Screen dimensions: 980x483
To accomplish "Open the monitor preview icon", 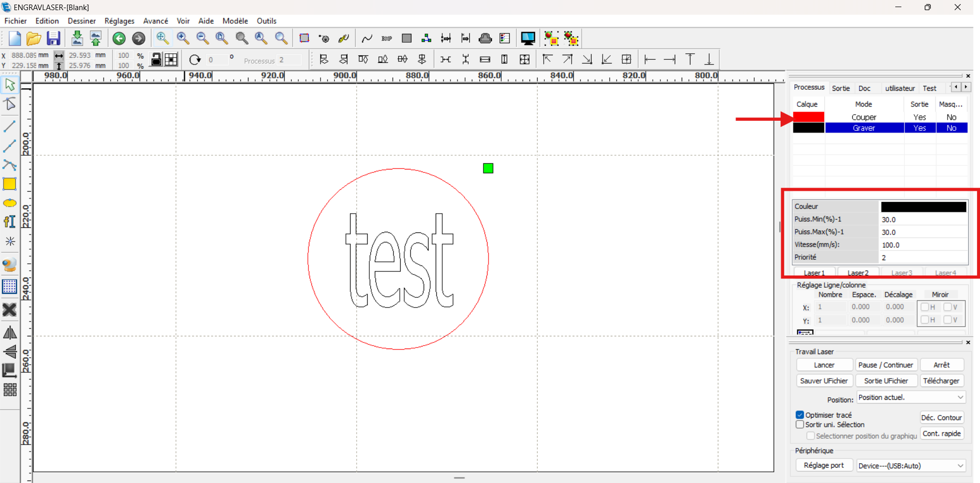I will tap(528, 39).
